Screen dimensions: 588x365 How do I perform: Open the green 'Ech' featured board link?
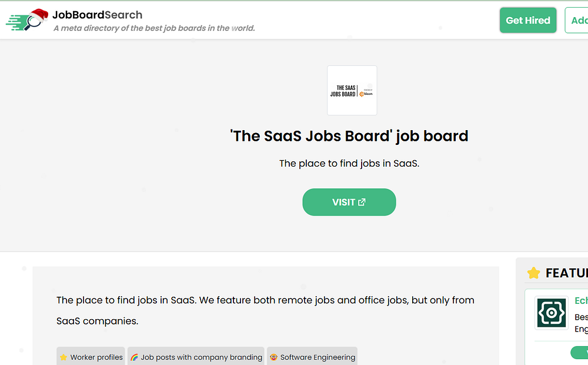581,301
